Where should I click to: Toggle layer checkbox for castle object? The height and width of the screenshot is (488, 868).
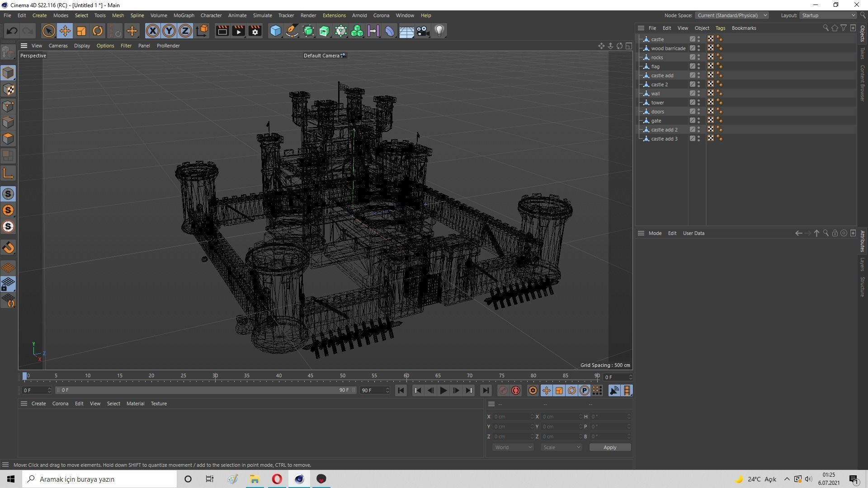(692, 39)
